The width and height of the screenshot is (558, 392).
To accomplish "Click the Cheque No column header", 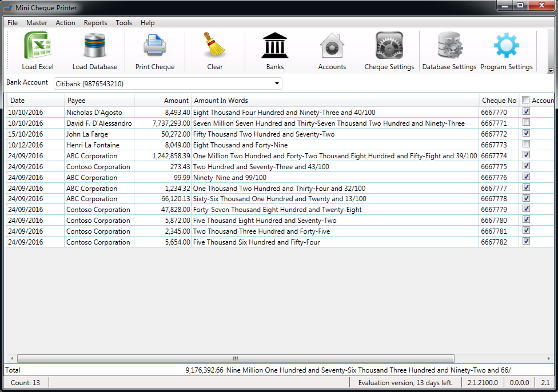I will point(499,101).
